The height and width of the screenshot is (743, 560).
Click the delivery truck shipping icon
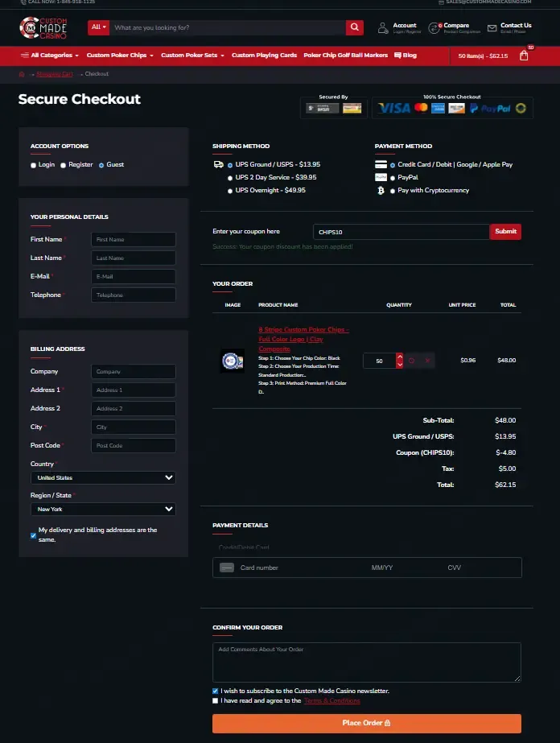tap(218, 164)
